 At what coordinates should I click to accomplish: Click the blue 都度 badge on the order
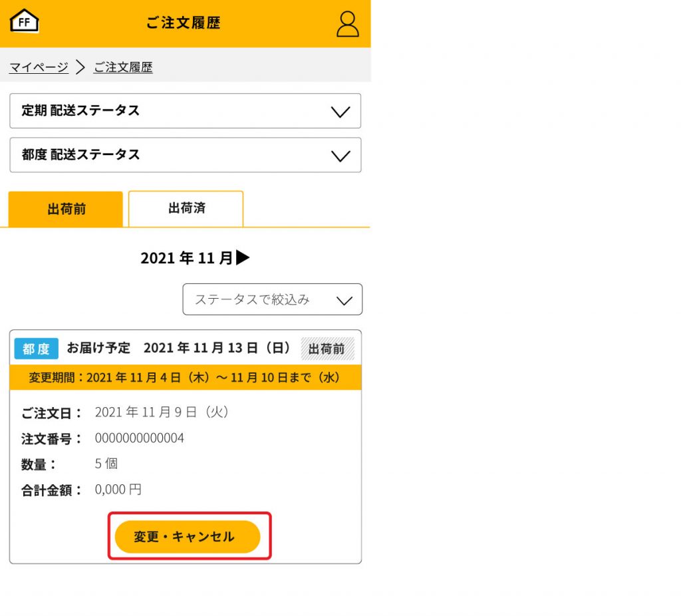point(37,349)
